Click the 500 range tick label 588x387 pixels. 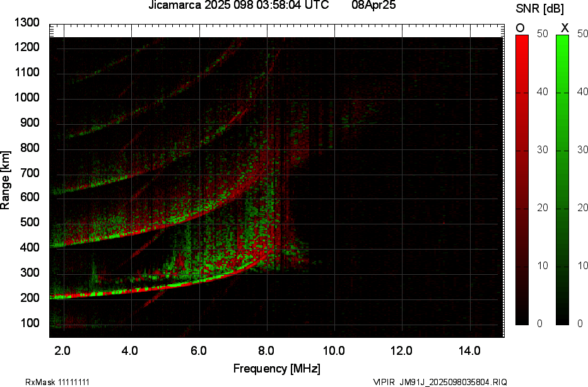point(30,222)
